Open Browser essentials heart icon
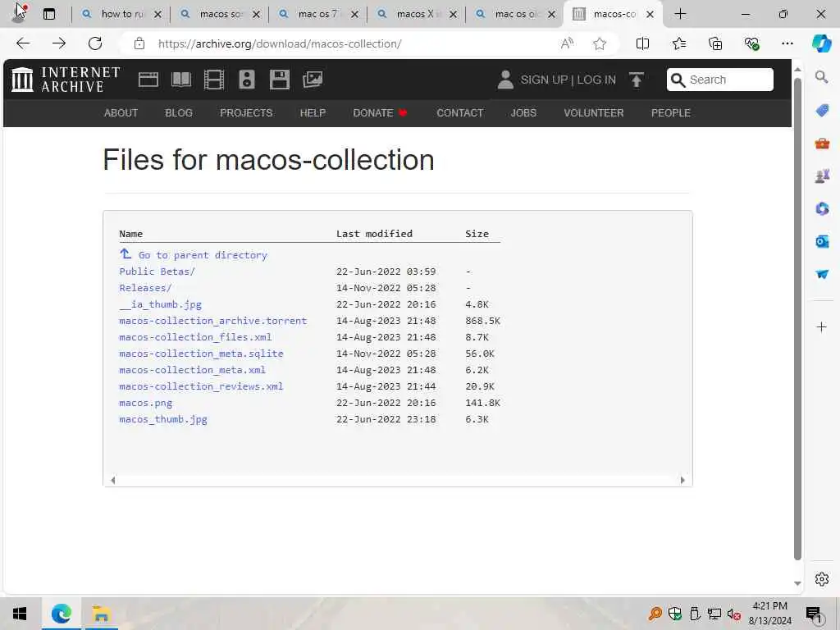 click(751, 43)
